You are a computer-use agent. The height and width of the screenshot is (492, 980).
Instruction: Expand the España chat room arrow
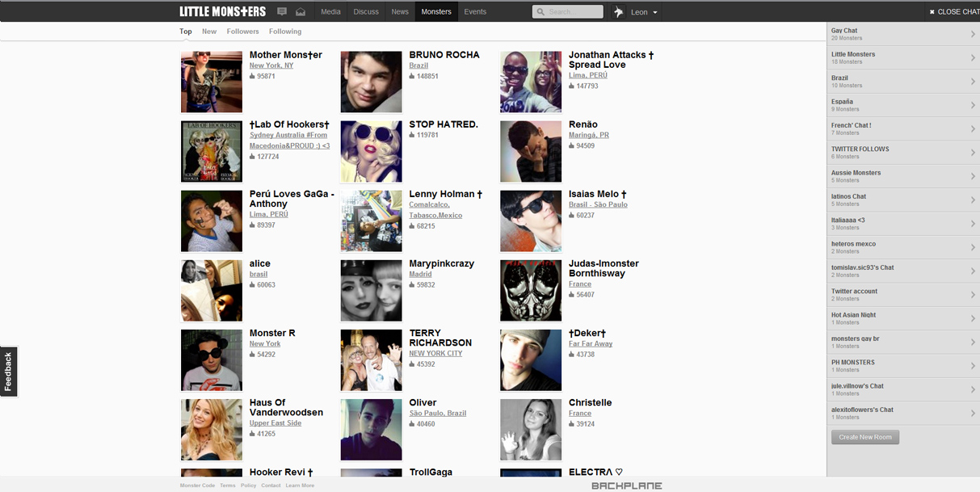973,105
